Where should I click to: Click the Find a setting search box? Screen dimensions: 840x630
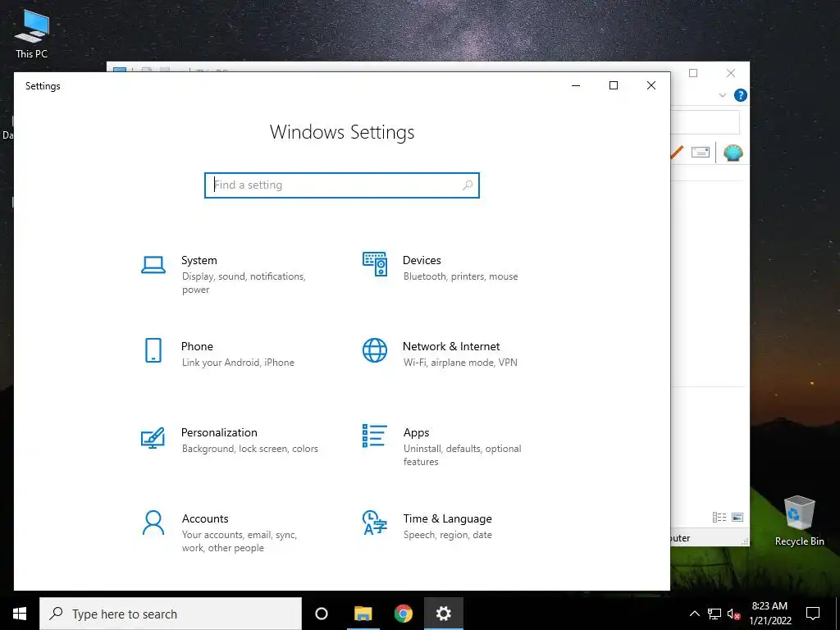[x=342, y=185]
